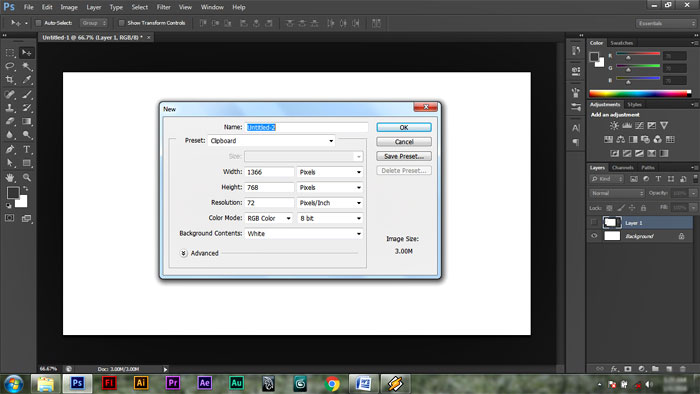Select the Clone Stamp tool
Viewport: 700px width, 394px height.
(10, 108)
